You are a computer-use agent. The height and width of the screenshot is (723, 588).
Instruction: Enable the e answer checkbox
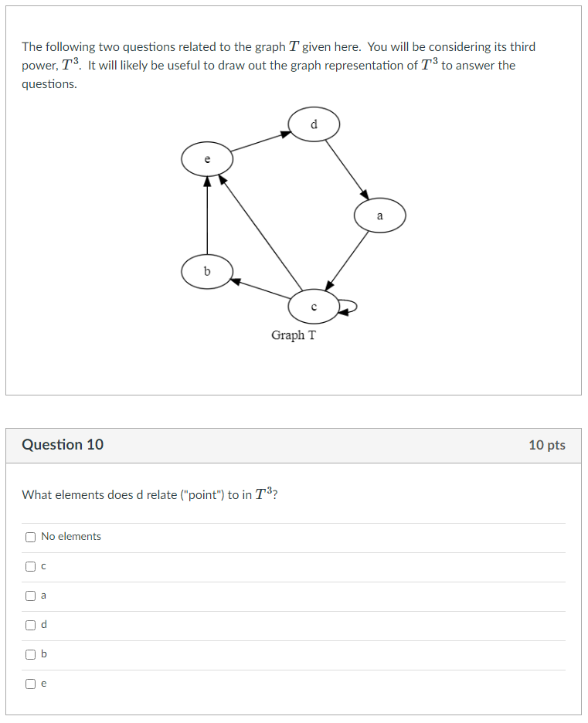(x=29, y=683)
